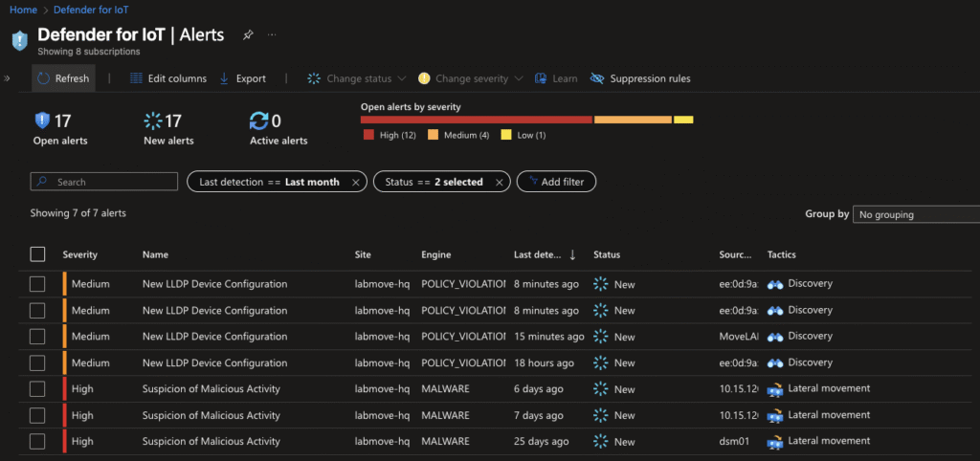Toggle the select-all checkbox in header
The width and height of the screenshot is (980, 461).
coord(37,254)
